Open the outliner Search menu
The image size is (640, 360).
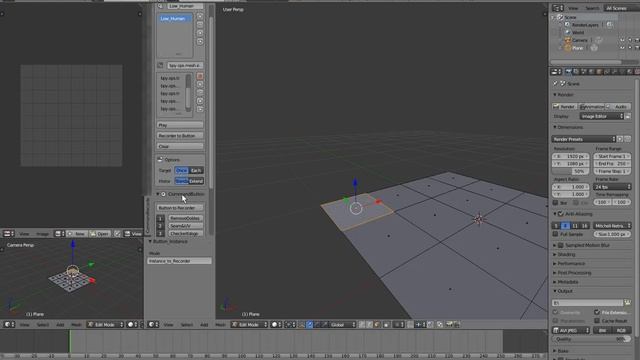click(592, 8)
